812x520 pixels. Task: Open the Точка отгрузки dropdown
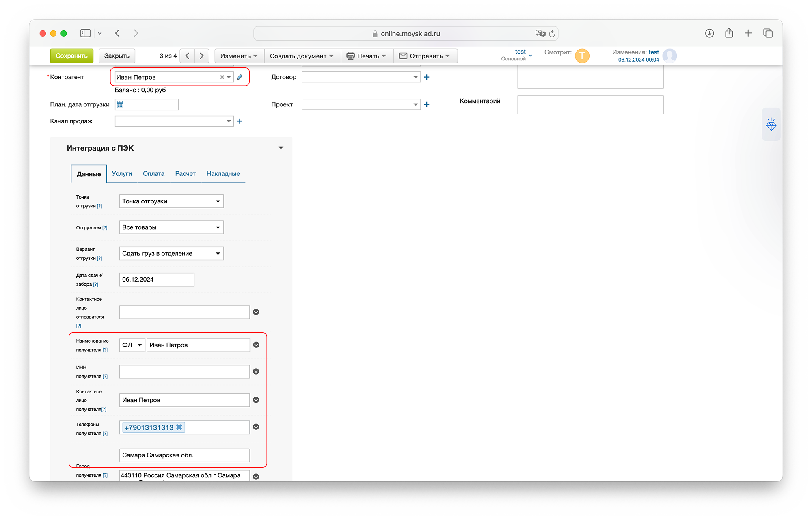[x=171, y=201]
